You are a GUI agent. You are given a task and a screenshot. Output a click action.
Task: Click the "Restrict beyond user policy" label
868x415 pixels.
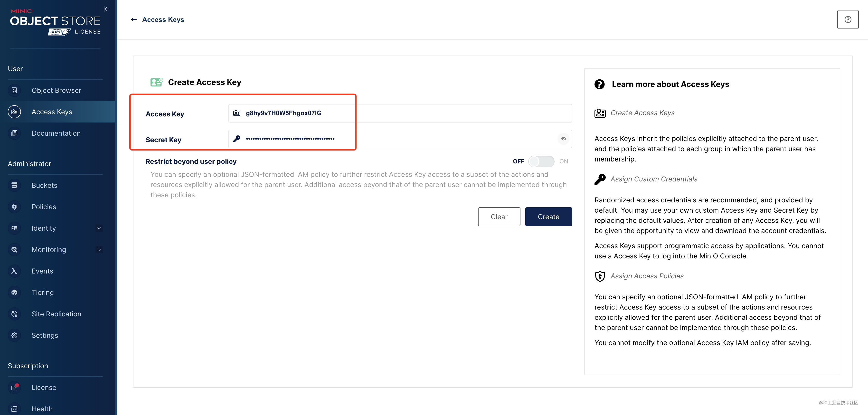coord(191,161)
